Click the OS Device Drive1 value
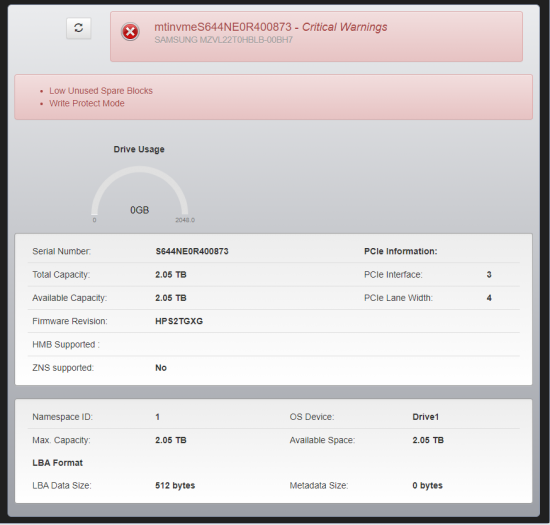 tap(425, 417)
